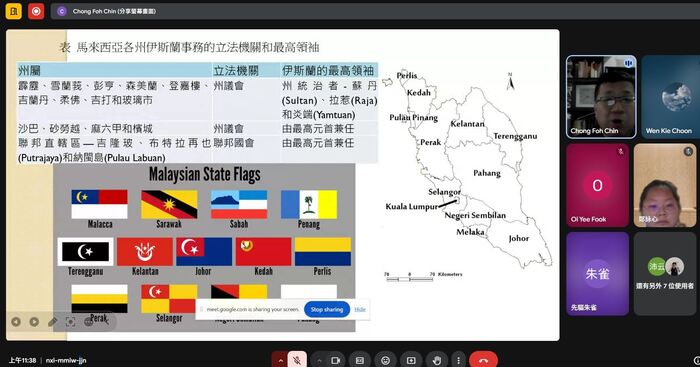Select Chong Foh Chin presentation tab
Image resolution: width=700 pixels, height=367 pixels.
[x=114, y=12]
